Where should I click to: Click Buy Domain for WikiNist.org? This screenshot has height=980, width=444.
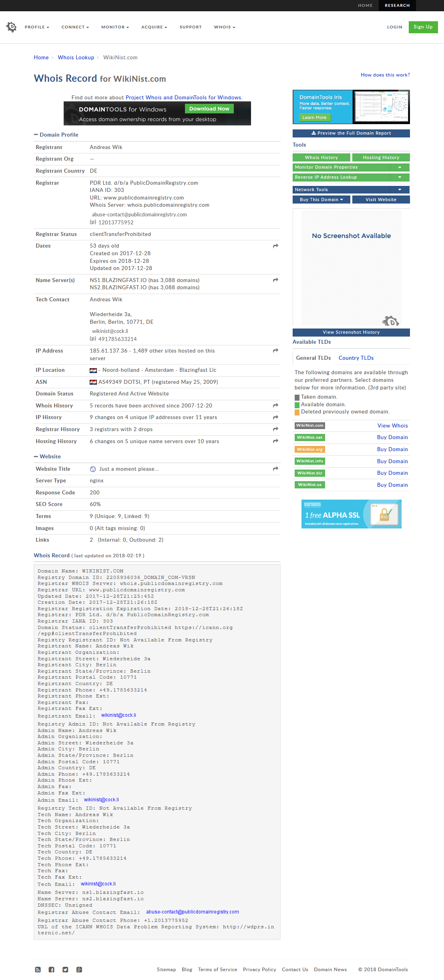392,450
